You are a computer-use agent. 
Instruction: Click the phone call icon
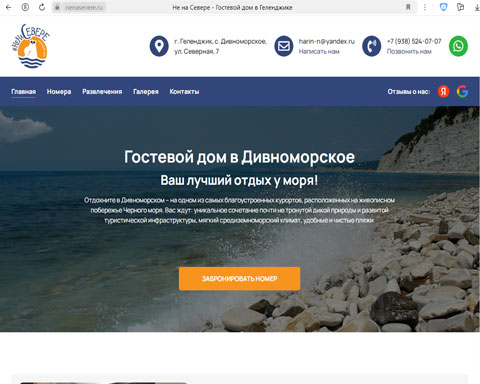click(x=371, y=46)
